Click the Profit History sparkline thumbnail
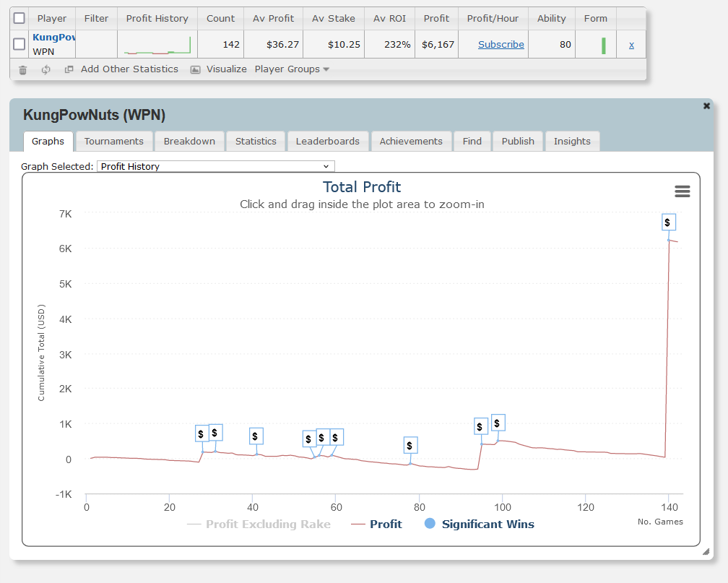The height and width of the screenshot is (583, 728). [x=157, y=45]
